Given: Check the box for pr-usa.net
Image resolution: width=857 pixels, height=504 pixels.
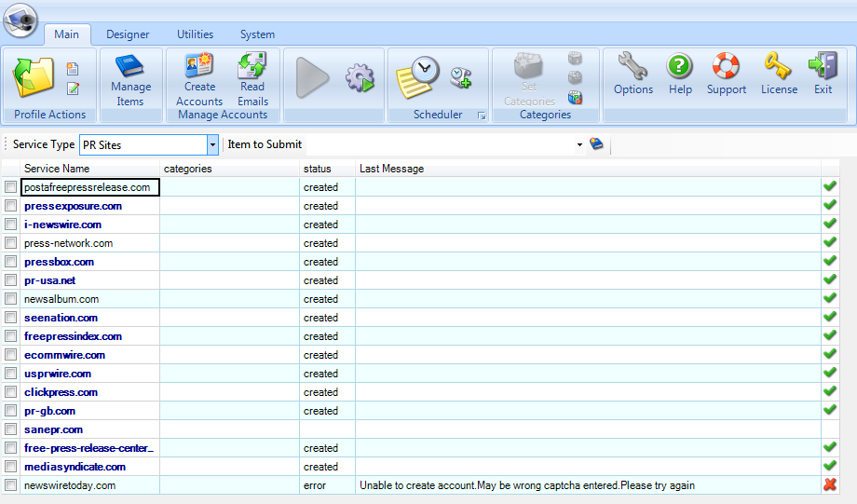Looking at the screenshot, I should click(x=10, y=279).
